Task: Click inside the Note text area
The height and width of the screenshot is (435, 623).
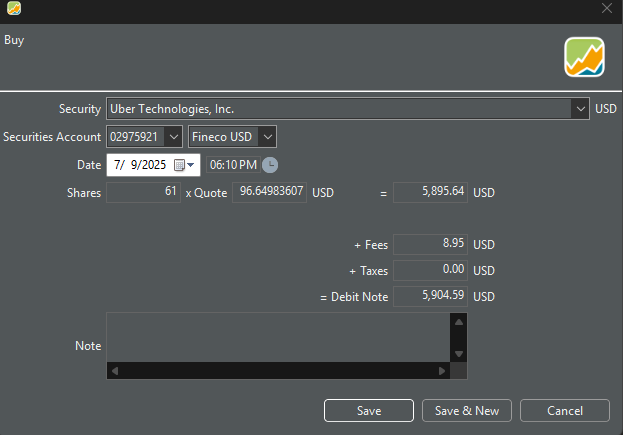Action: pos(278,337)
